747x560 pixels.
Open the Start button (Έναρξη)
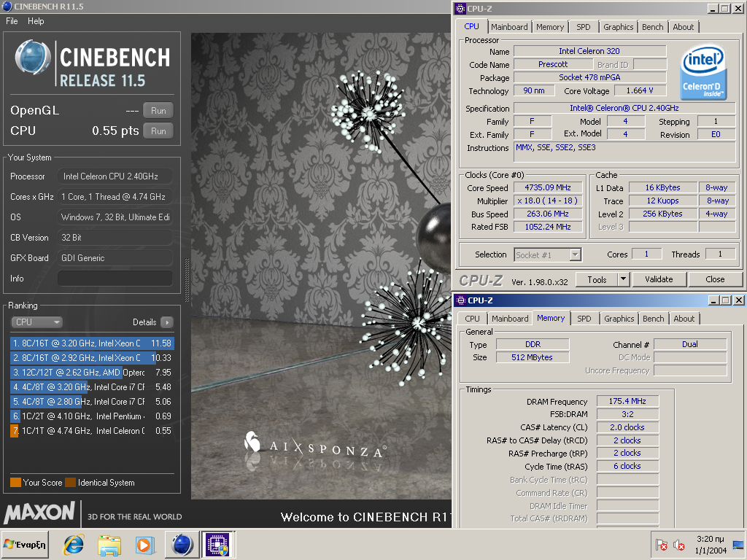pyautogui.click(x=25, y=545)
